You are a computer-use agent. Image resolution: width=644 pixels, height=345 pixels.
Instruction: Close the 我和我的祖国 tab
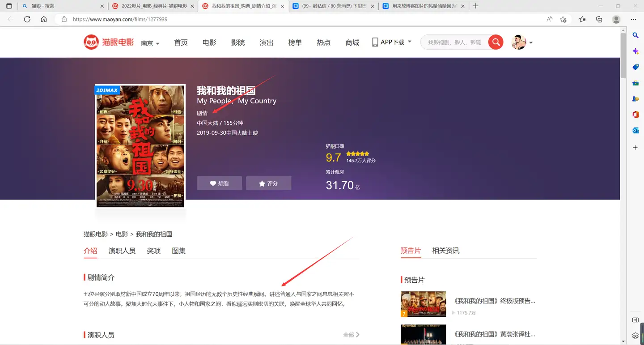coord(283,6)
